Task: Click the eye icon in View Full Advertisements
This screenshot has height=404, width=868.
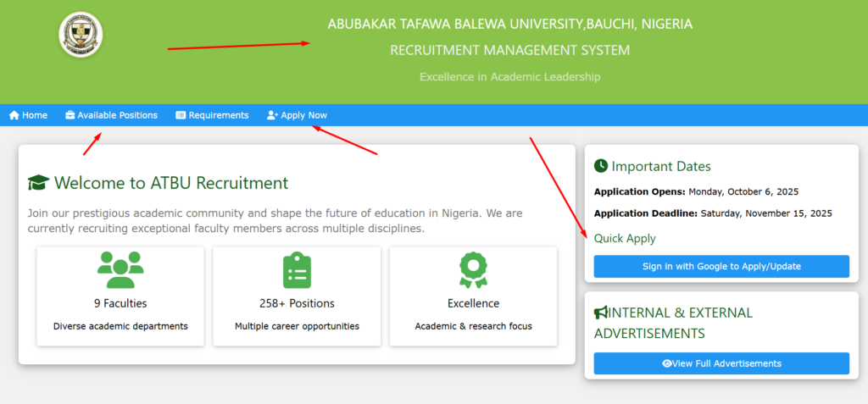Action: click(667, 363)
